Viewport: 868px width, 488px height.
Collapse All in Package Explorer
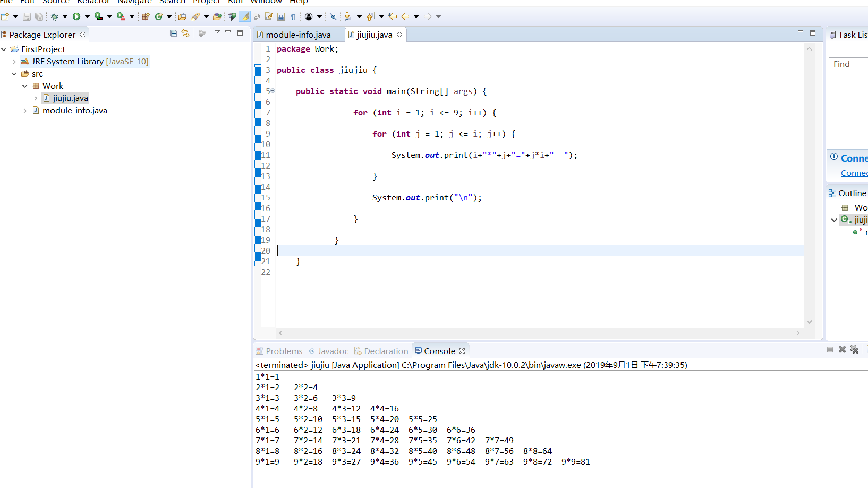pyautogui.click(x=173, y=33)
